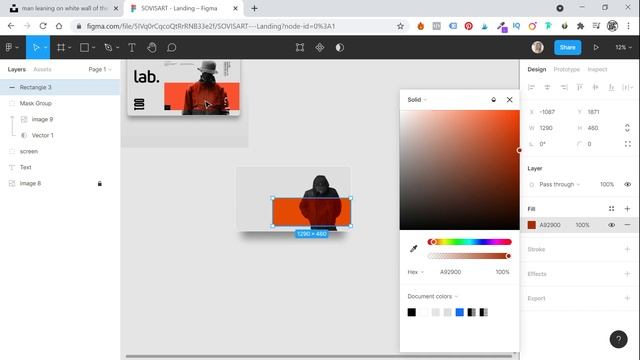
Task: Open blend mode droplet icon in color picker
Action: point(493,100)
